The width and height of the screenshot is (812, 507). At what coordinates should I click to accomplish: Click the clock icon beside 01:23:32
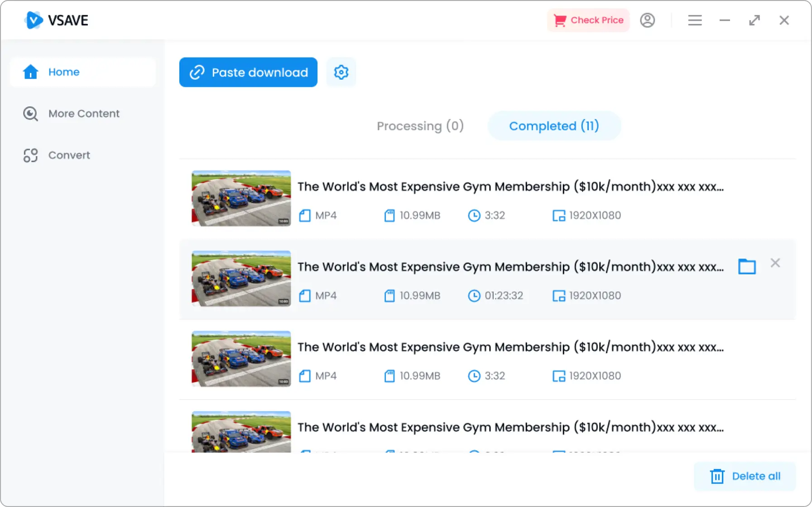coord(474,296)
